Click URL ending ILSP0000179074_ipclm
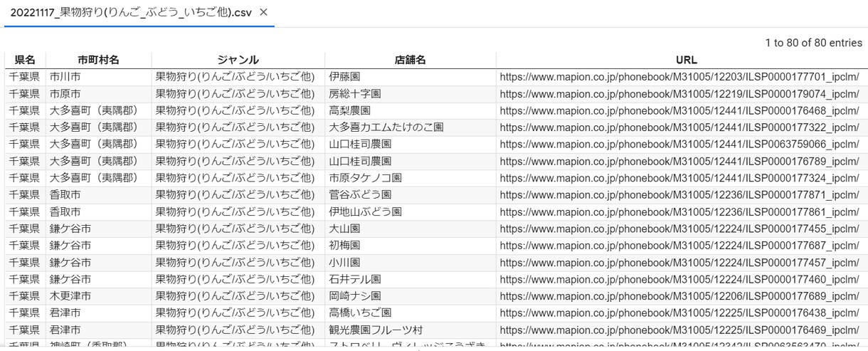 679,94
